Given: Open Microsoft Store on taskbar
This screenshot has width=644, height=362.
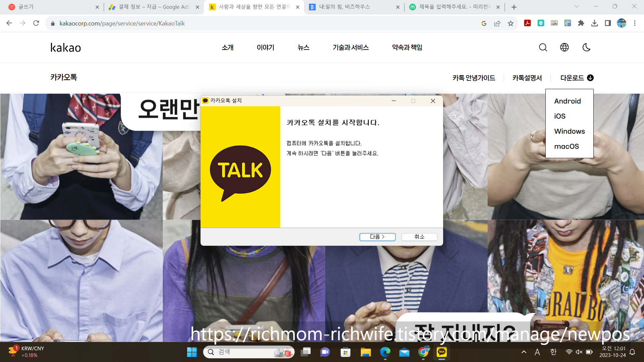Looking at the screenshot, I should (x=345, y=352).
